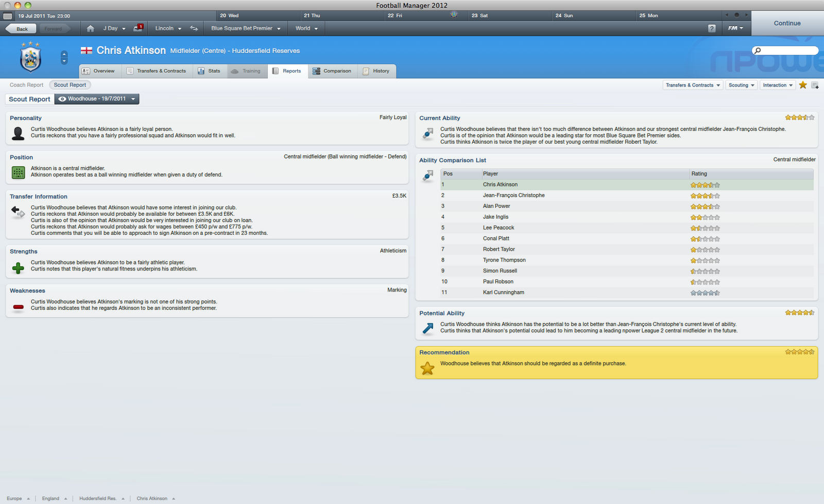Click the magnifier in the search box
Image resolution: width=824 pixels, height=504 pixels.
[758, 50]
